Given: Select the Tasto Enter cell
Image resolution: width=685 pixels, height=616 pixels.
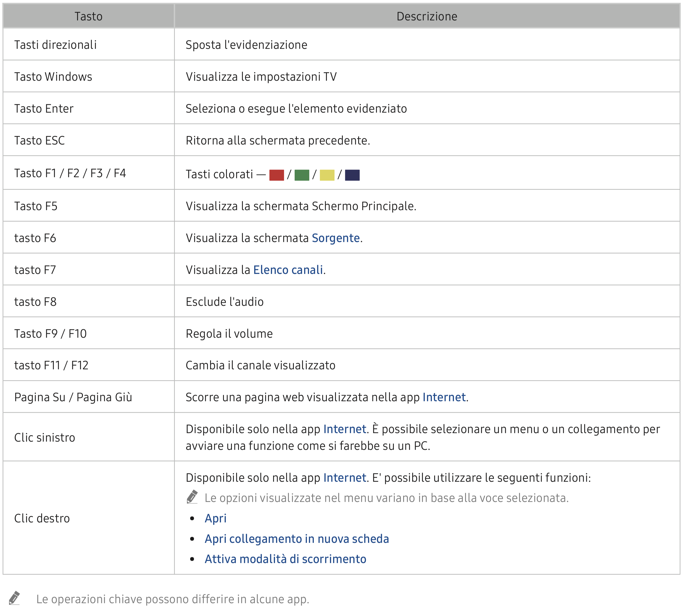Looking at the screenshot, I should (88, 108).
